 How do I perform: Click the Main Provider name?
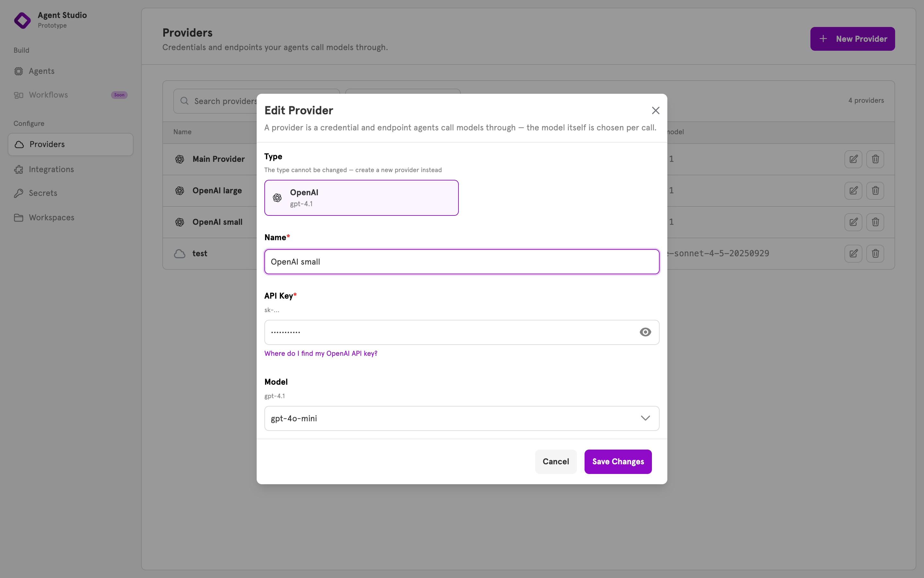218,159
